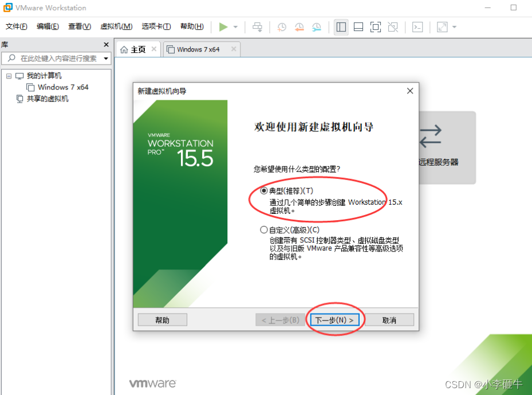Viewport: 532px width, 395px height.
Task: Collapse the 我的计算机 tree node
Action: click(x=9, y=76)
